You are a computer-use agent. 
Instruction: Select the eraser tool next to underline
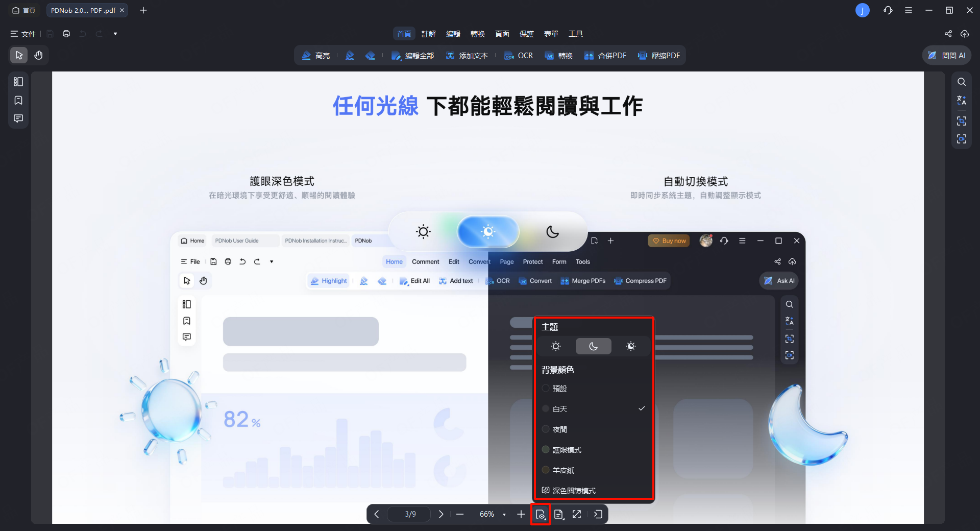point(371,56)
